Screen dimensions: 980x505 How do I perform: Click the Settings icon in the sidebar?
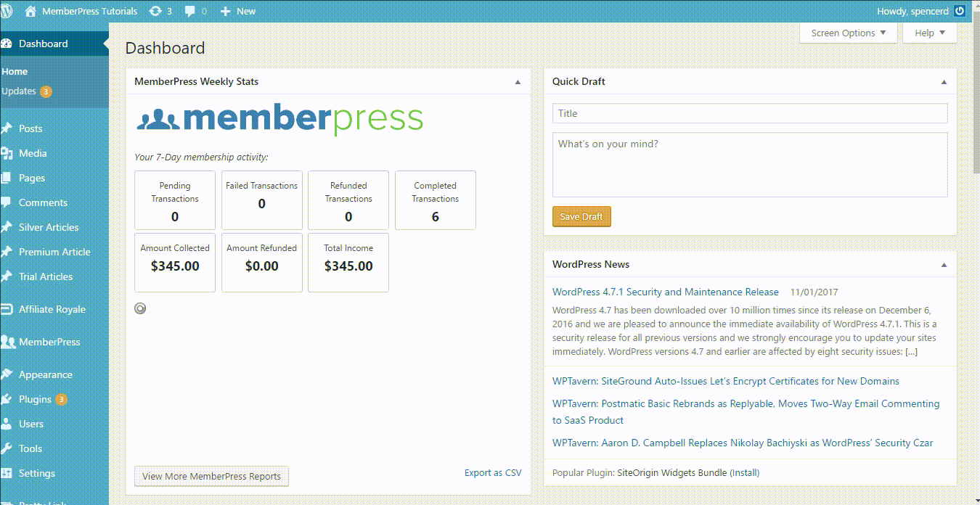(7, 473)
